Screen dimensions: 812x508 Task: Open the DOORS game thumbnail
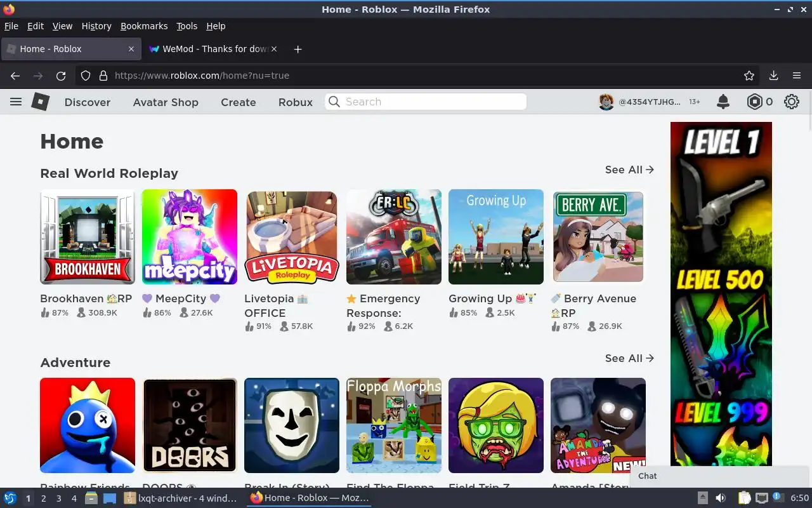tap(190, 425)
